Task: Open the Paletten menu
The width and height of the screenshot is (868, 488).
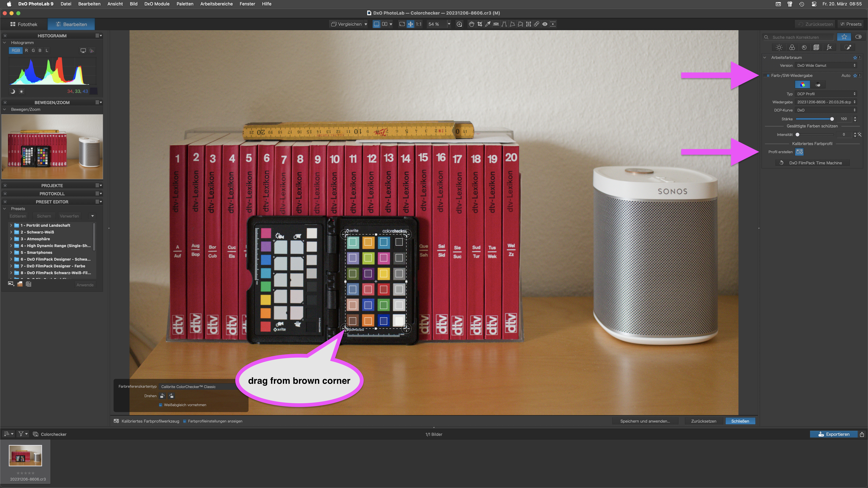Action: click(185, 4)
